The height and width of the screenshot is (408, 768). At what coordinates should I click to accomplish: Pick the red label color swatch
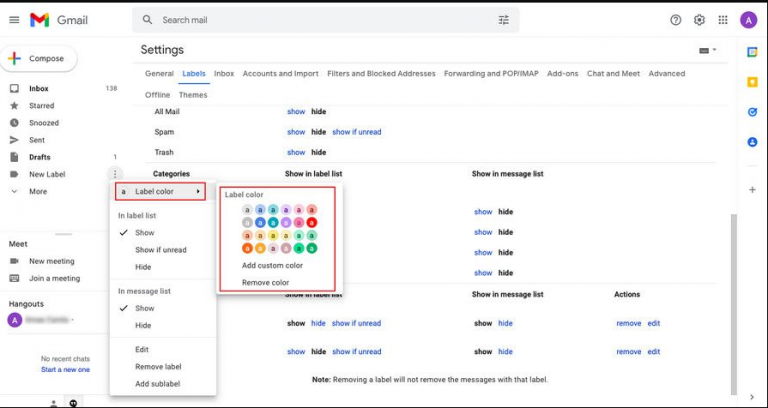311,222
